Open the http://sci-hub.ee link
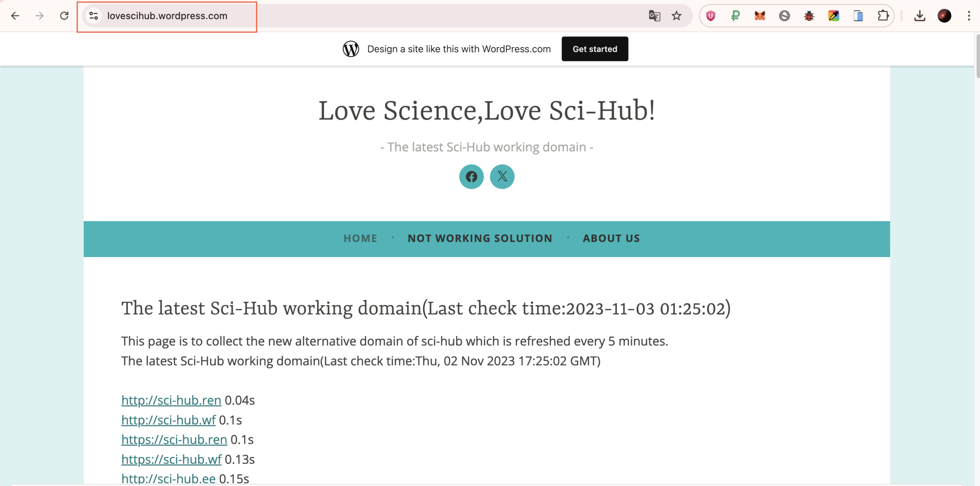 point(168,479)
